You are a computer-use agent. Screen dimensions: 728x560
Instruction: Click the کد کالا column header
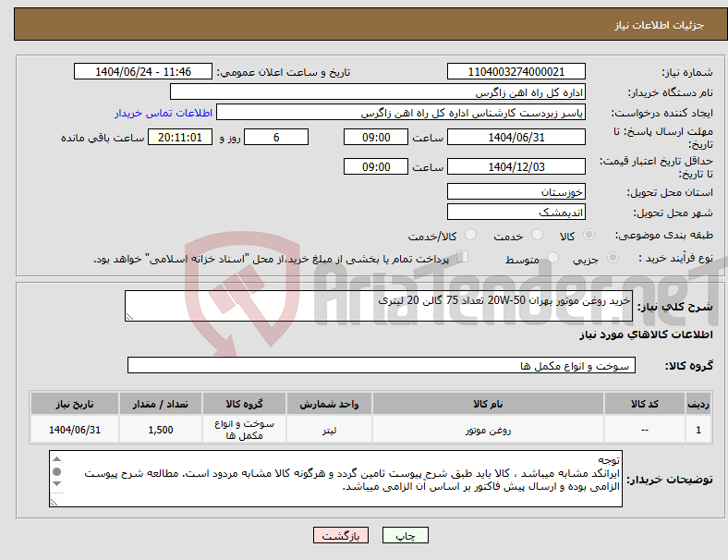[645, 404]
